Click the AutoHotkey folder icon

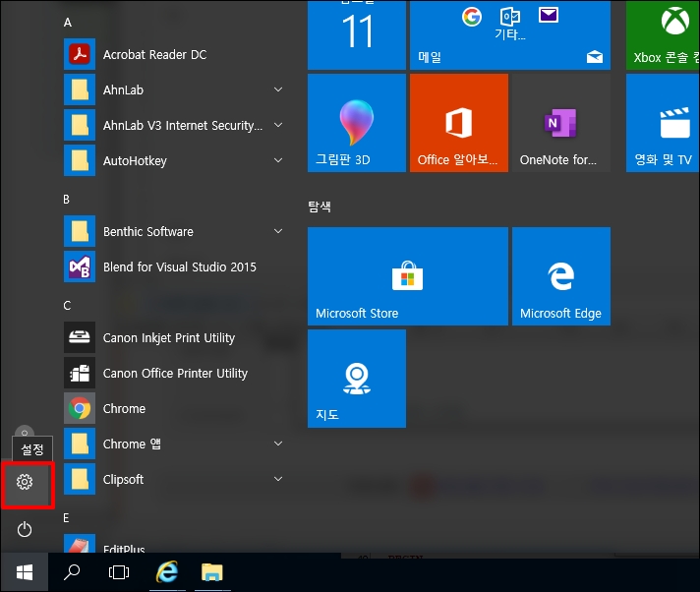tap(80, 160)
